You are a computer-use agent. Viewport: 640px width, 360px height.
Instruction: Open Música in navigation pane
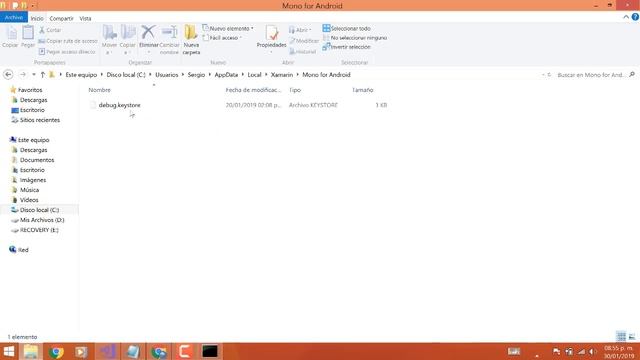[x=29, y=190]
